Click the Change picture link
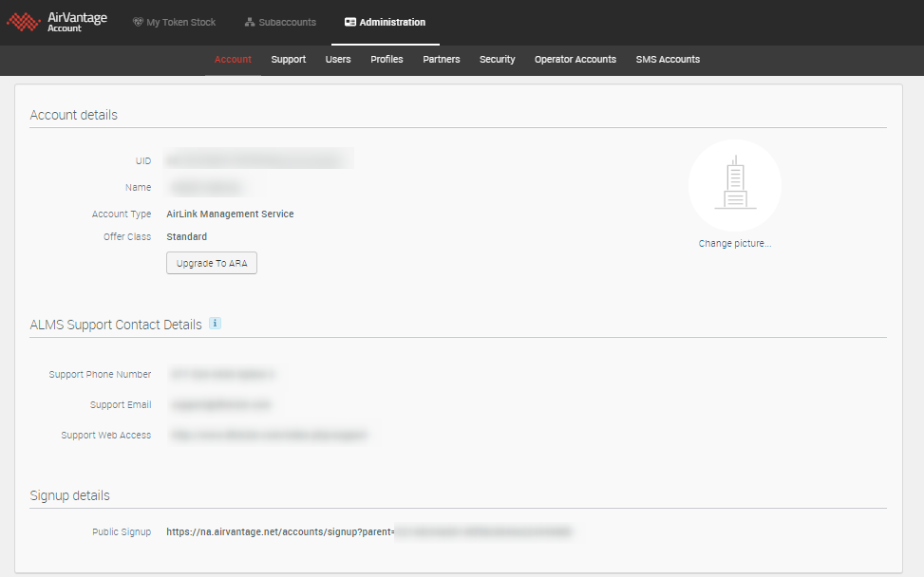The height and width of the screenshot is (577, 924). pos(734,244)
